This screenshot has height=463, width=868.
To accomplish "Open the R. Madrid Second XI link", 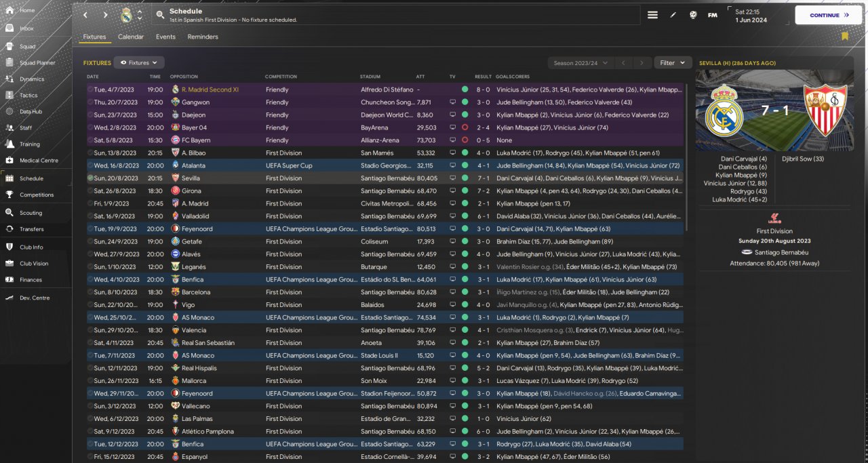I will [210, 89].
